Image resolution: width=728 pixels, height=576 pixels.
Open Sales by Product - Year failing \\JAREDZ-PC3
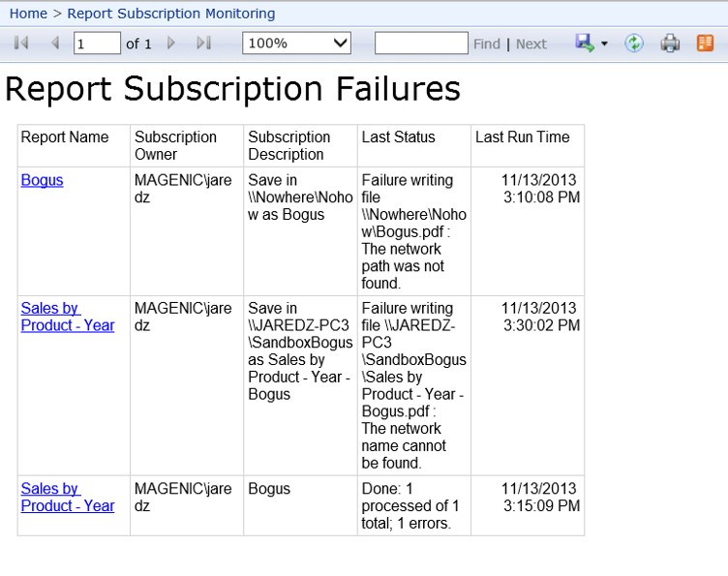[68, 317]
